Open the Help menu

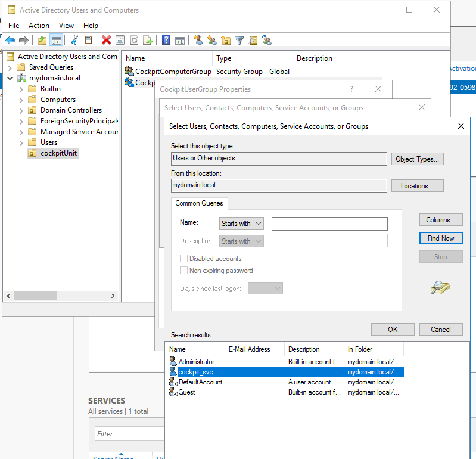(x=91, y=26)
